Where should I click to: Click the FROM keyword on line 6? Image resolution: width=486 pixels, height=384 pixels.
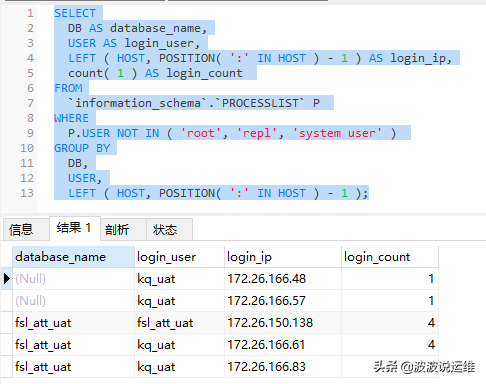click(68, 88)
